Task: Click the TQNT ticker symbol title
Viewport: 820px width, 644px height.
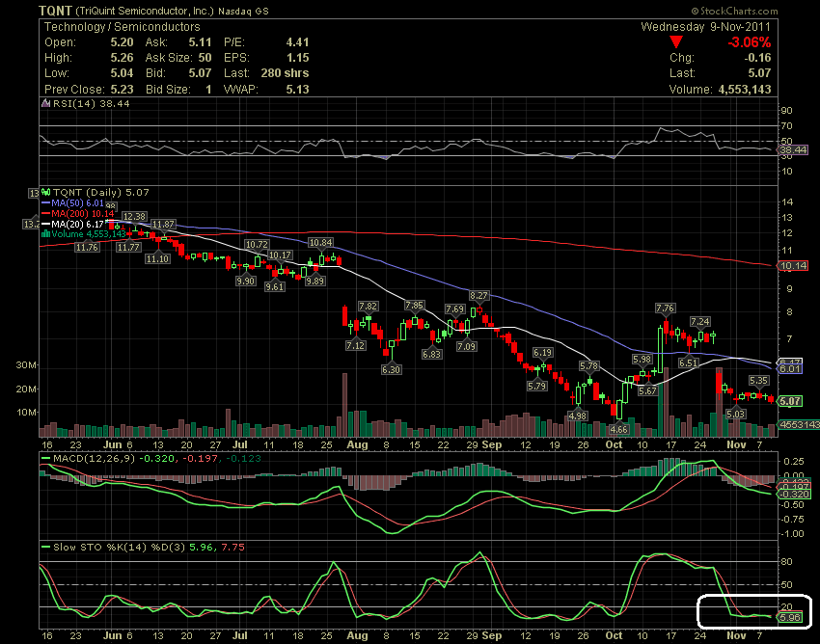Action: coord(55,11)
